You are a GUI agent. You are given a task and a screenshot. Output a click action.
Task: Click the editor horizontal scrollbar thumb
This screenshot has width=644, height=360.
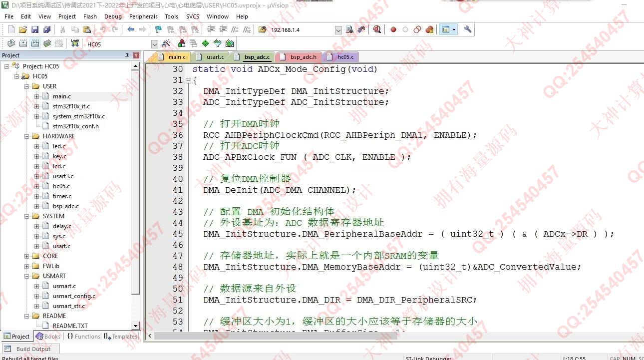tap(276, 336)
